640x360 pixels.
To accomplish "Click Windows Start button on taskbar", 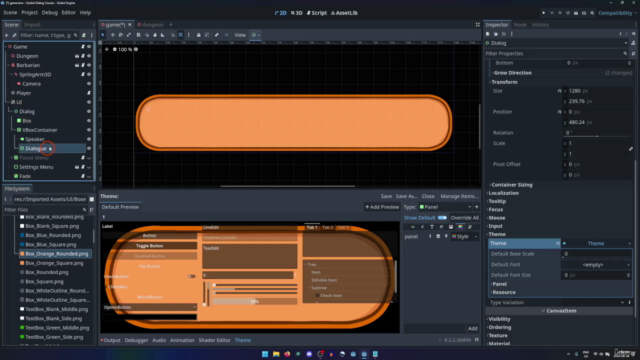I will tap(265, 354).
